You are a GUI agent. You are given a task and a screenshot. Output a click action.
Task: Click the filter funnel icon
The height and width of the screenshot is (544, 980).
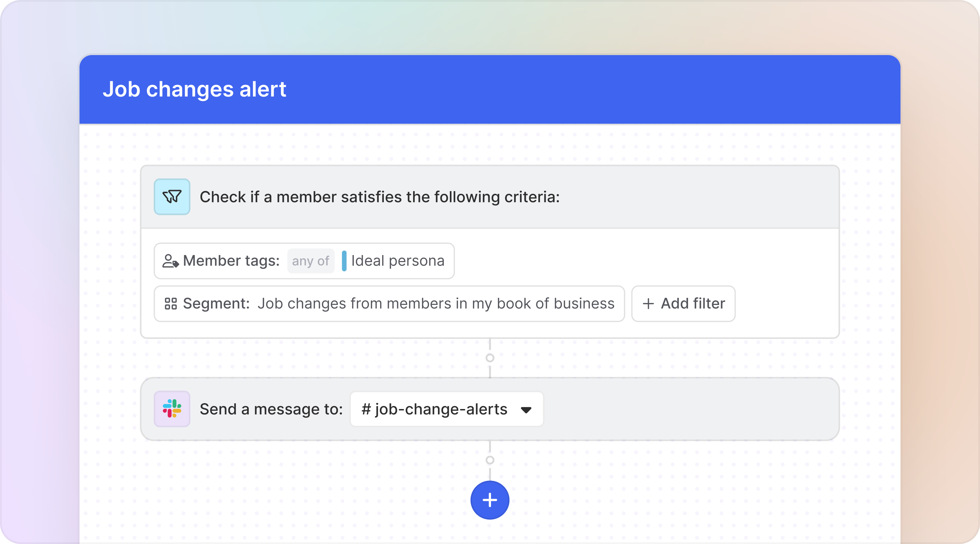click(172, 197)
